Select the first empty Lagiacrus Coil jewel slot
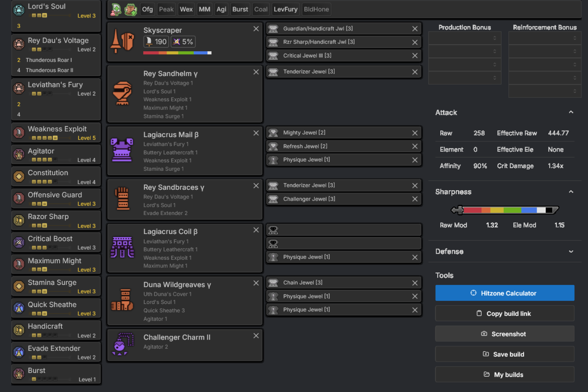The width and height of the screenshot is (588, 392). coord(344,230)
